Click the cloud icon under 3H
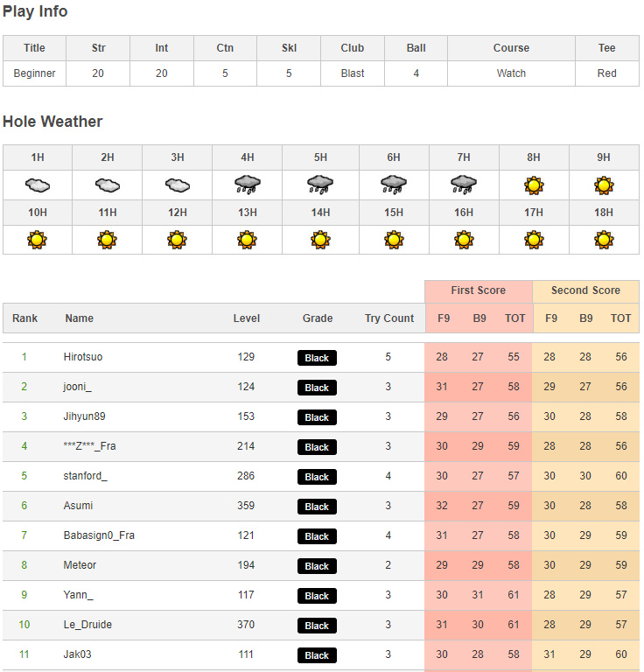This screenshot has height=672, width=644. pyautogui.click(x=178, y=185)
